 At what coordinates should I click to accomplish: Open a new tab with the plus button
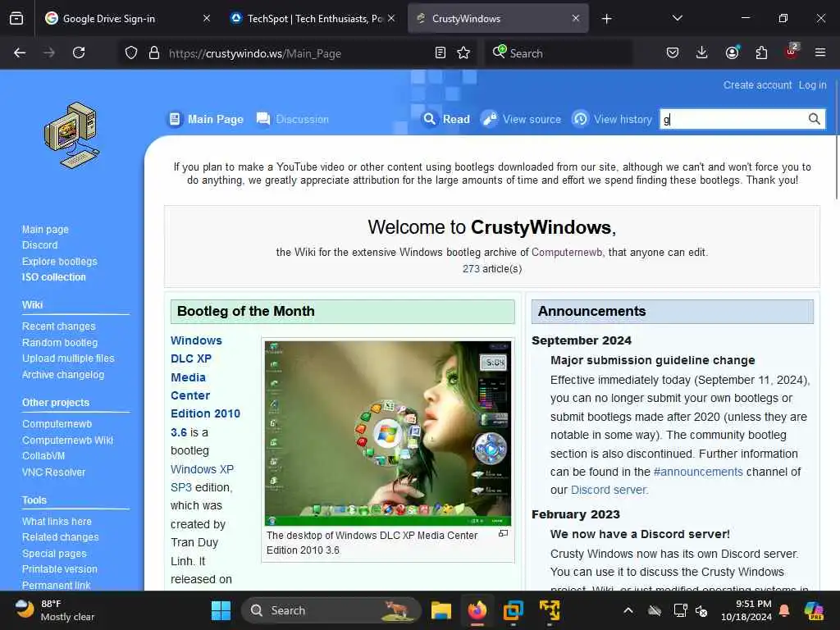coord(606,19)
